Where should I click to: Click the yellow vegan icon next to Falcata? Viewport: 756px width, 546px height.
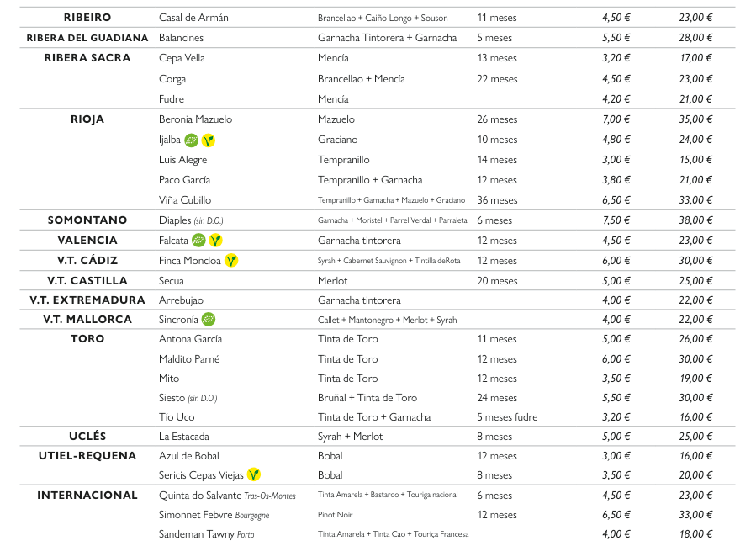click(216, 241)
